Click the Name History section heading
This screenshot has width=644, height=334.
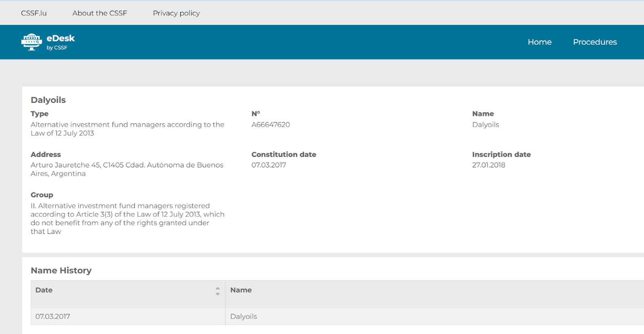point(61,270)
